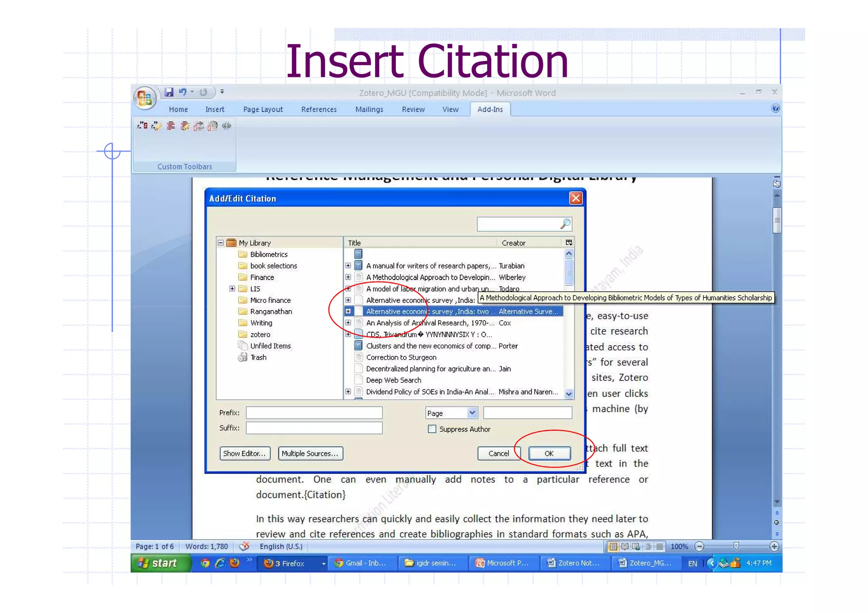Tick the Suppress Author checkbox

pyautogui.click(x=432, y=429)
